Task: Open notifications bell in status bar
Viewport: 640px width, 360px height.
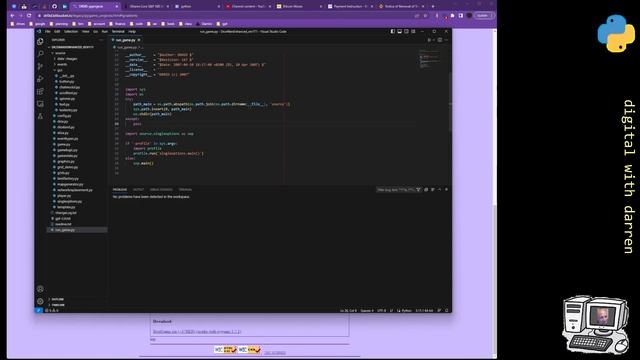Action: click(447, 311)
